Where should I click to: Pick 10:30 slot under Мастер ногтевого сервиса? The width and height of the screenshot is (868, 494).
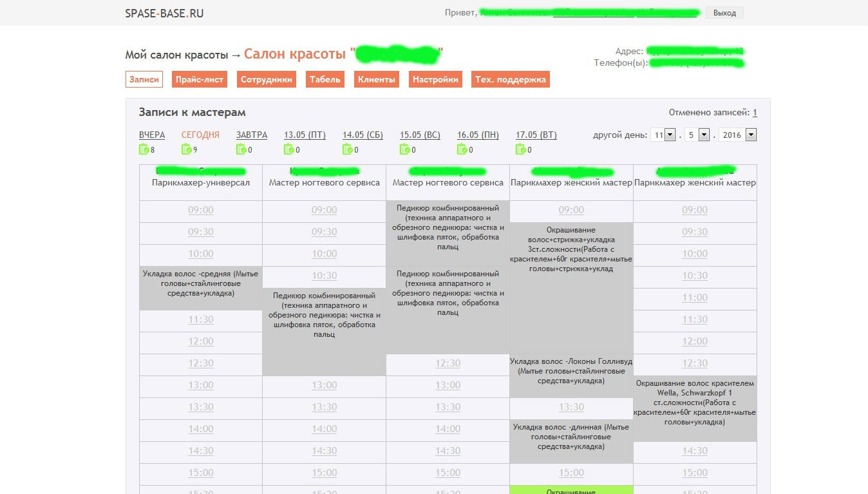[x=325, y=276]
